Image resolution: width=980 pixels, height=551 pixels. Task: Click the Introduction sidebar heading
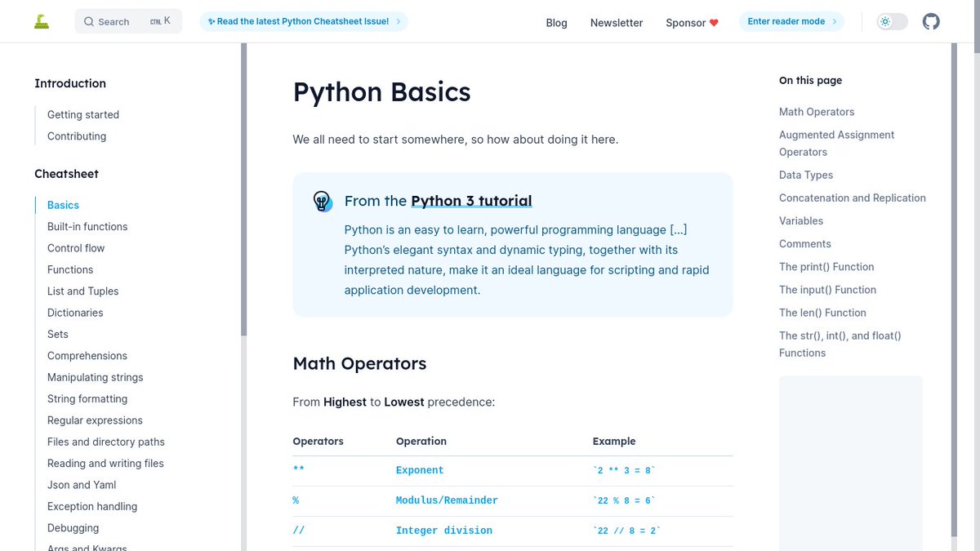tap(70, 83)
